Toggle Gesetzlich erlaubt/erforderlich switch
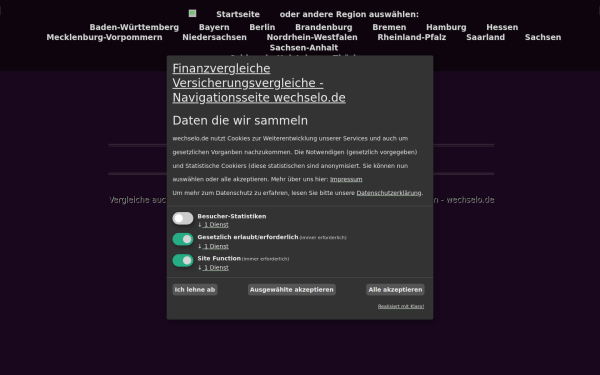 coord(183,239)
